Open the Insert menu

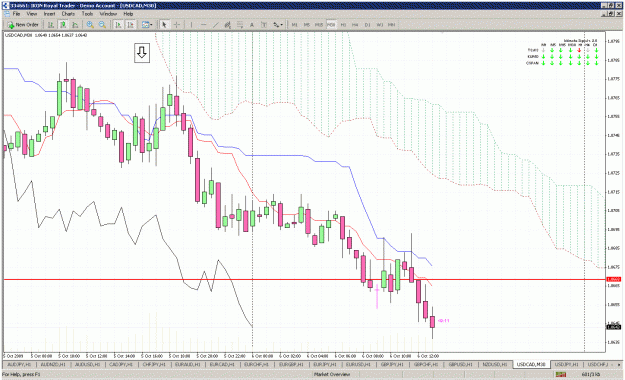coord(49,14)
